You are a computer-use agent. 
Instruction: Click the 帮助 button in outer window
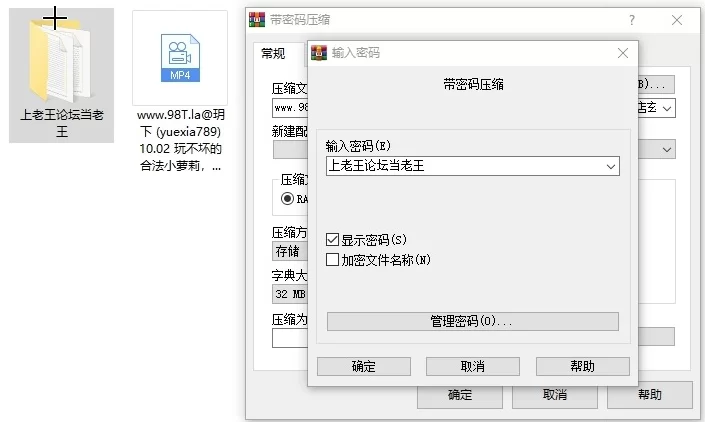(650, 395)
